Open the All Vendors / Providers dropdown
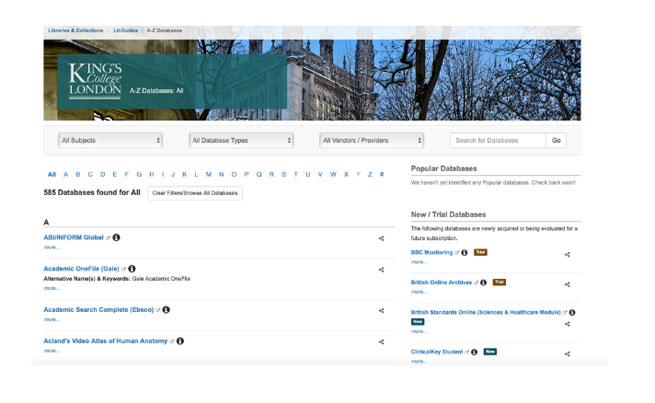Viewport: 655px width, 403px height. pyautogui.click(x=371, y=140)
